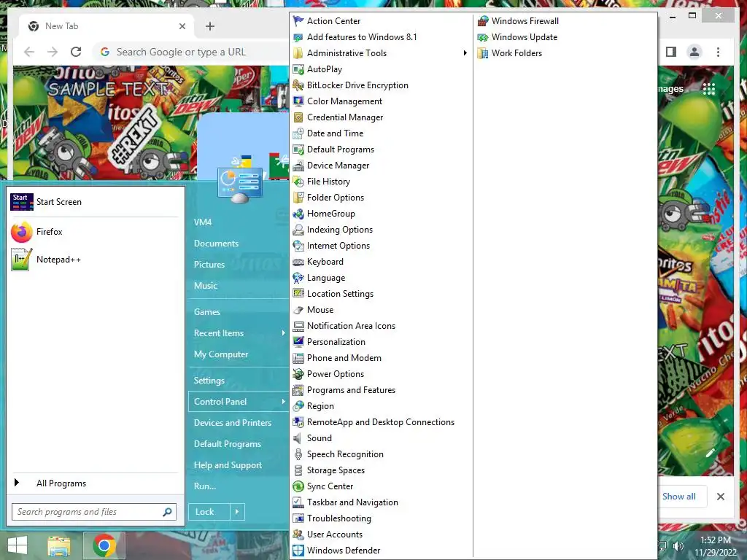Screen dimensions: 747x560
Task: Click the Windows Update icon
Action: click(483, 37)
